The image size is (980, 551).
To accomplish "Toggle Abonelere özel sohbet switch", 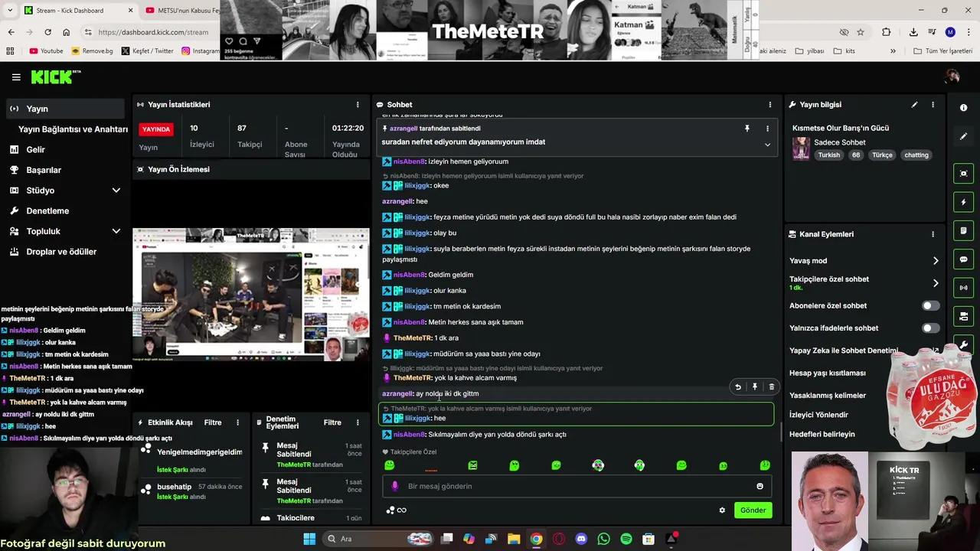I will 929,306.
